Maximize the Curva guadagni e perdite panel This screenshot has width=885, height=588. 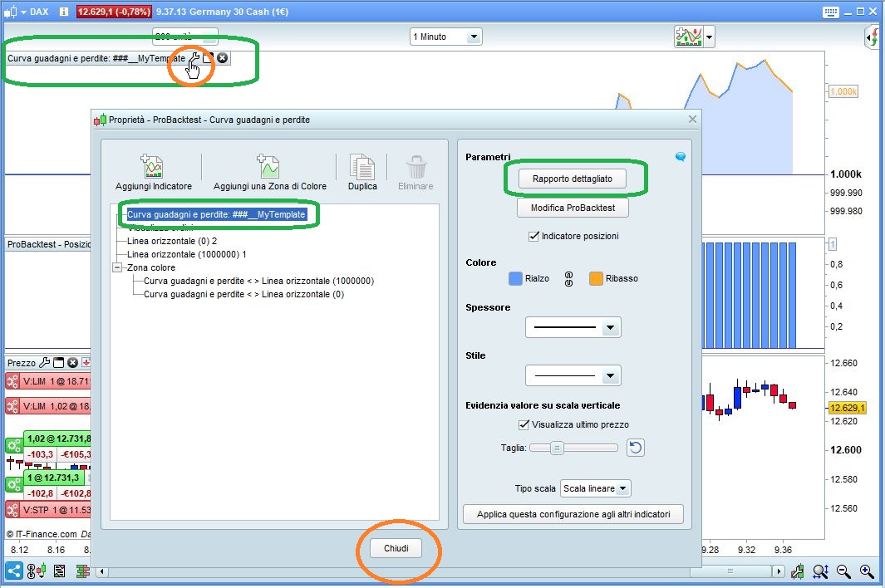click(209, 57)
